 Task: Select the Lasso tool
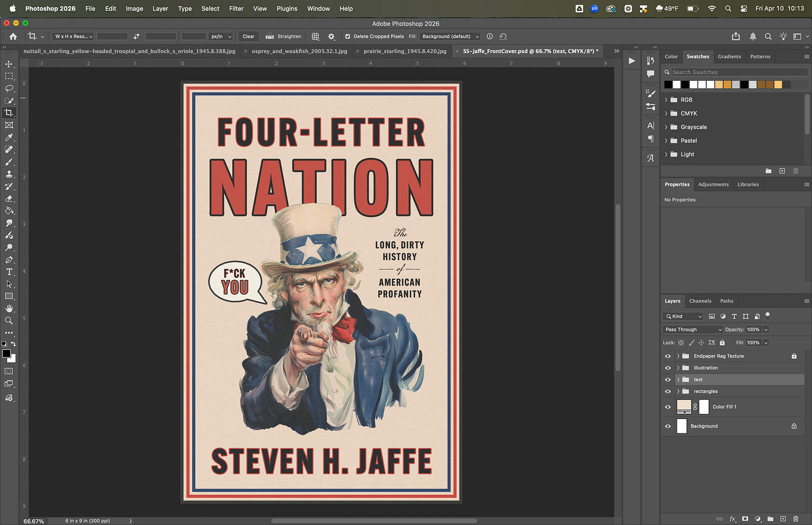9,88
